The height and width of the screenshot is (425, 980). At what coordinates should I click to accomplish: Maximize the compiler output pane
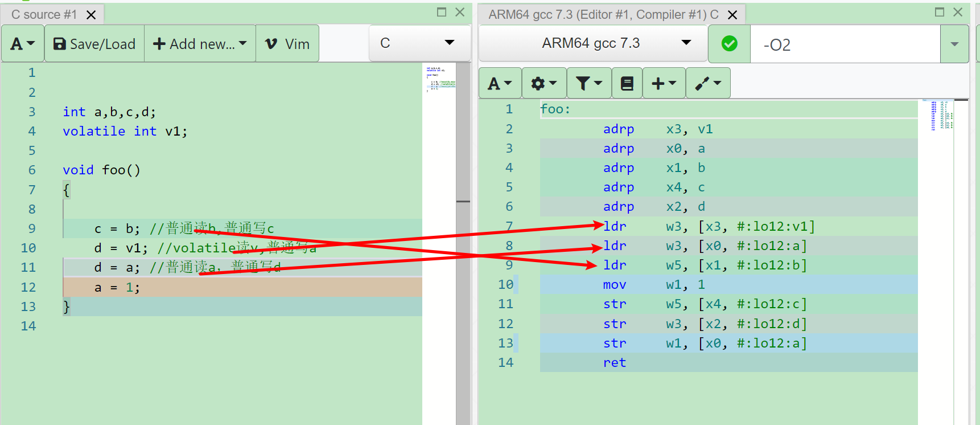(x=940, y=12)
